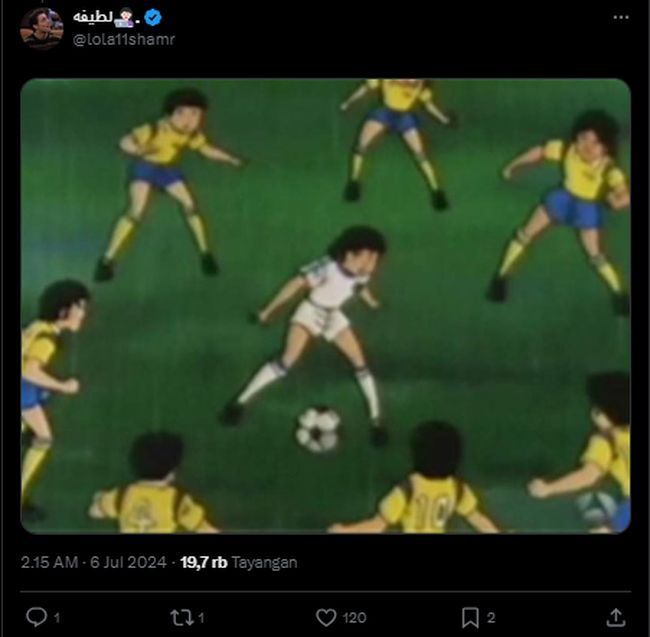The width and height of the screenshot is (650, 637).
Task: Click the like count 120
Action: click(354, 618)
